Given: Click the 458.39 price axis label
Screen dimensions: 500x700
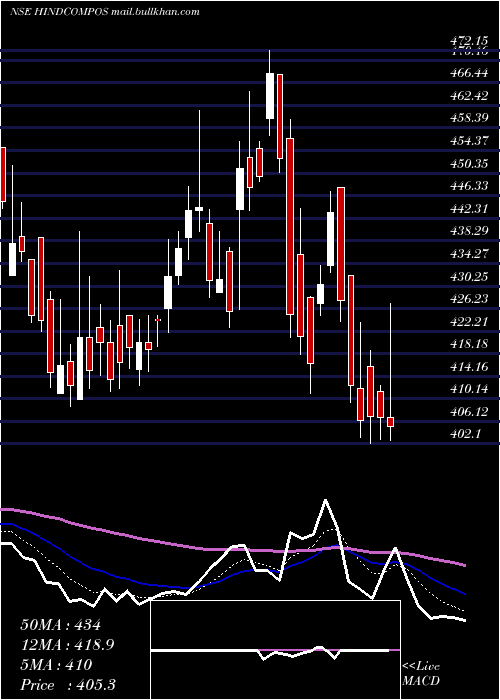Looking at the screenshot, I should coord(469,118).
